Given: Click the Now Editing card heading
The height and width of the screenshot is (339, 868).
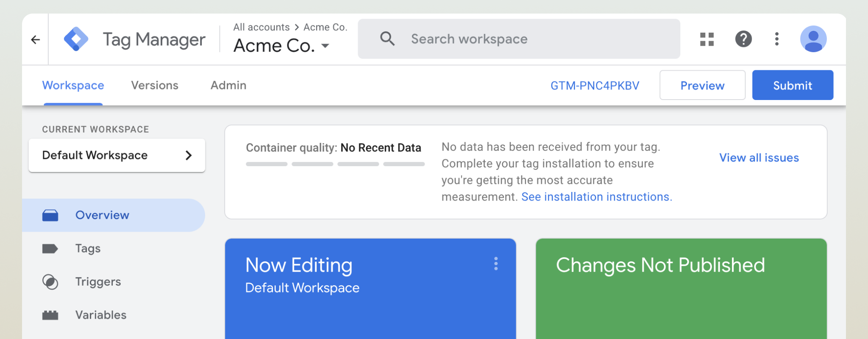Looking at the screenshot, I should [x=299, y=266].
